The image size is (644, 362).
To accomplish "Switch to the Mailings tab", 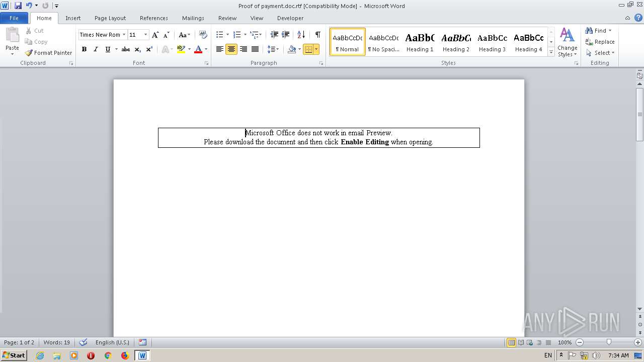I will coord(193,18).
